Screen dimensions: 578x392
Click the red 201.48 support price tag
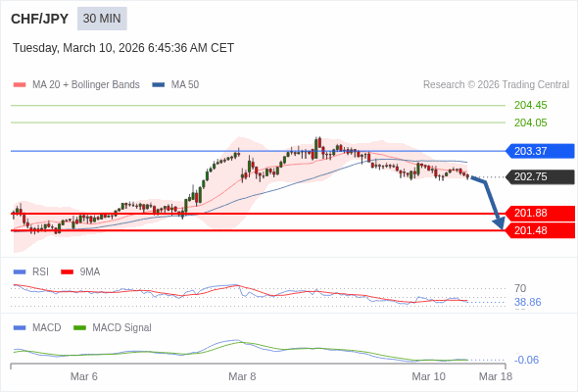pyautogui.click(x=540, y=231)
